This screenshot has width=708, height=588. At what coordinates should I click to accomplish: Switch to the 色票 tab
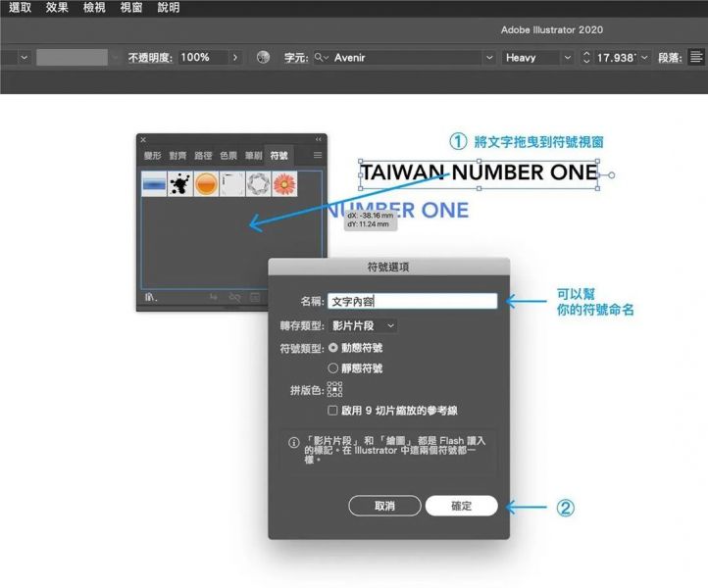228,155
